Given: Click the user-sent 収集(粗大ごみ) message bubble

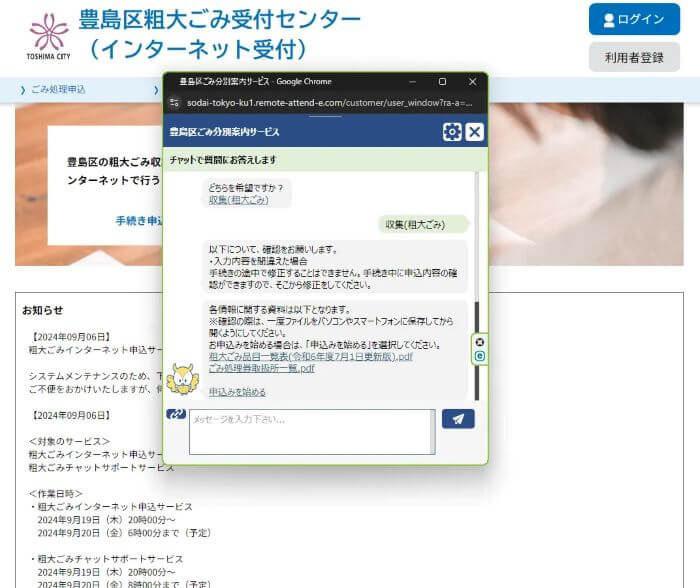Looking at the screenshot, I should tap(423, 225).
